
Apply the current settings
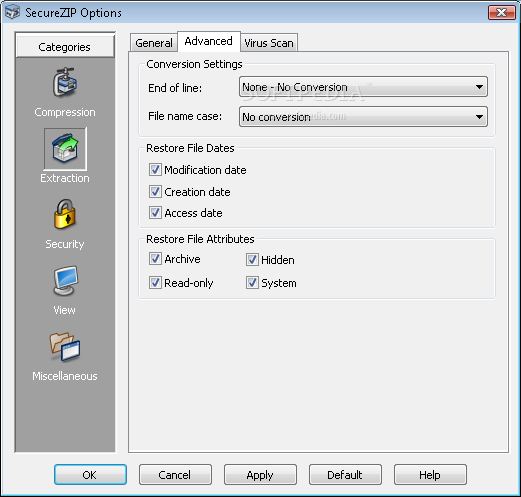pos(260,474)
